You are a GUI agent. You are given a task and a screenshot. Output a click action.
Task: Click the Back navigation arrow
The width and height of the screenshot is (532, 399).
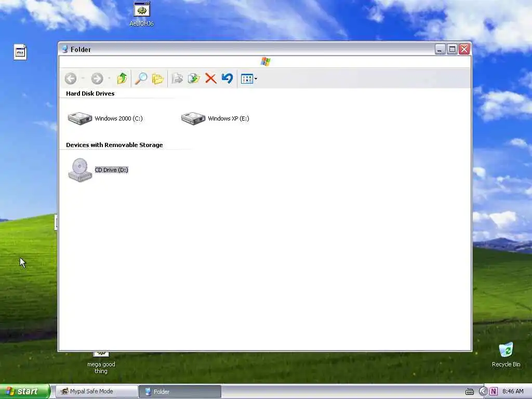click(x=71, y=79)
